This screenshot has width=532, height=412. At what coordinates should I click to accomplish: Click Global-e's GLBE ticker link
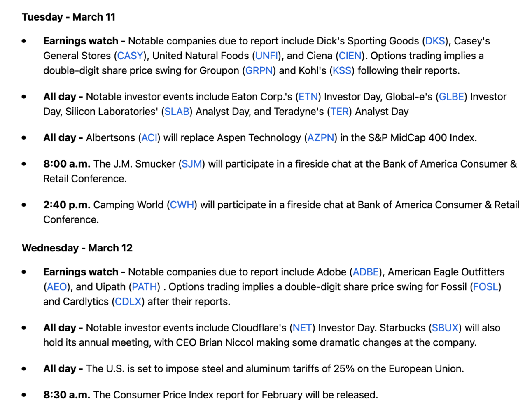point(452,97)
